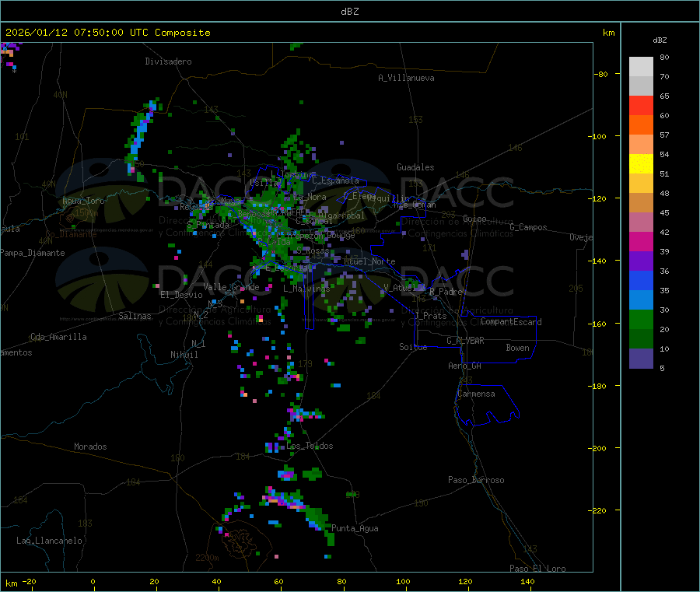The width and height of the screenshot is (700, 592).
Task: Click the 2200m elevation contour label
Action: pyautogui.click(x=207, y=558)
